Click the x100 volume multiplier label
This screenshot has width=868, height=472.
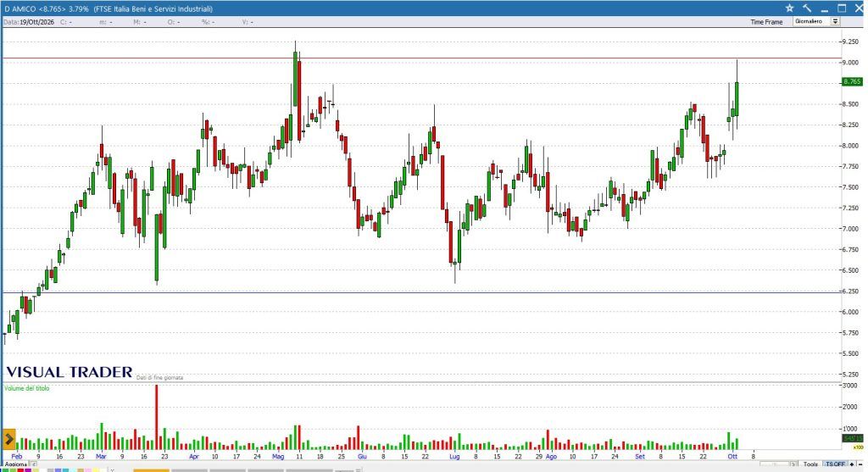tap(858, 447)
